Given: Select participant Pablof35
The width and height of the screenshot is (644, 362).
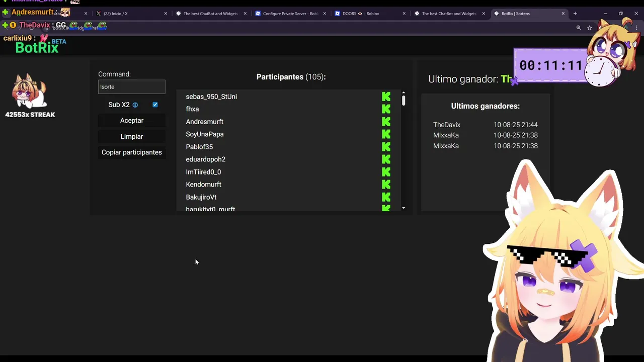Looking at the screenshot, I should click(x=199, y=147).
